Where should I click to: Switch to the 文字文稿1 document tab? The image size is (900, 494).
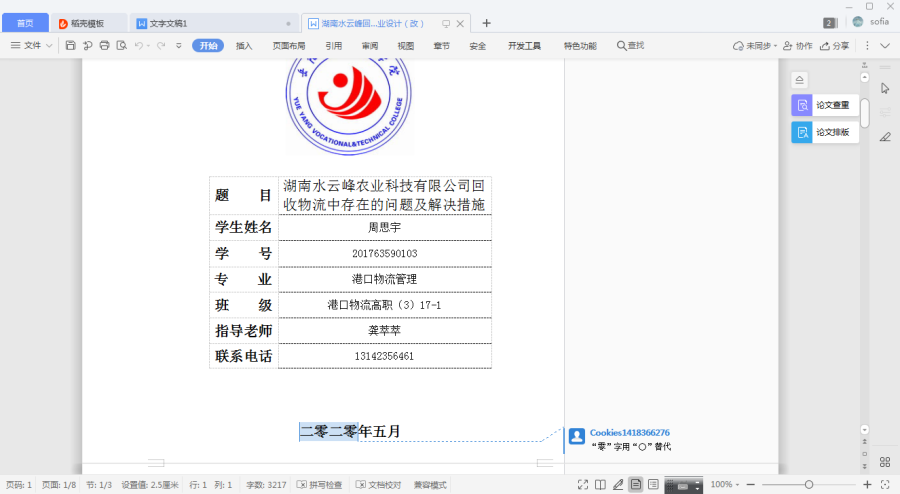click(x=214, y=24)
